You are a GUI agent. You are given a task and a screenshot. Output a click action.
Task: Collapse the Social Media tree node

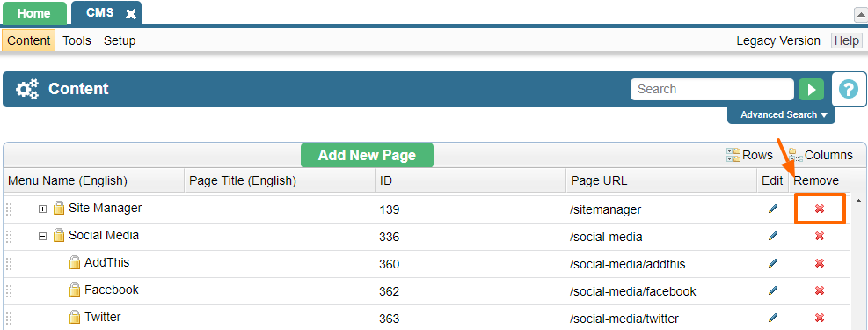click(x=42, y=237)
